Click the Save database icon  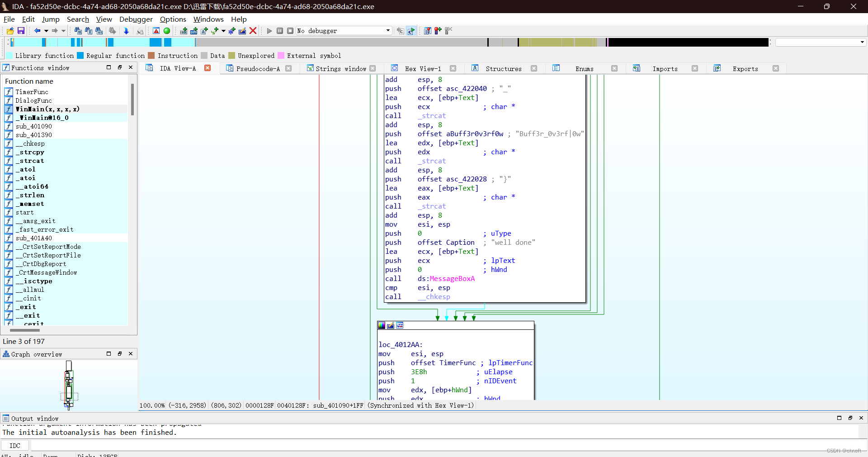[x=21, y=31]
